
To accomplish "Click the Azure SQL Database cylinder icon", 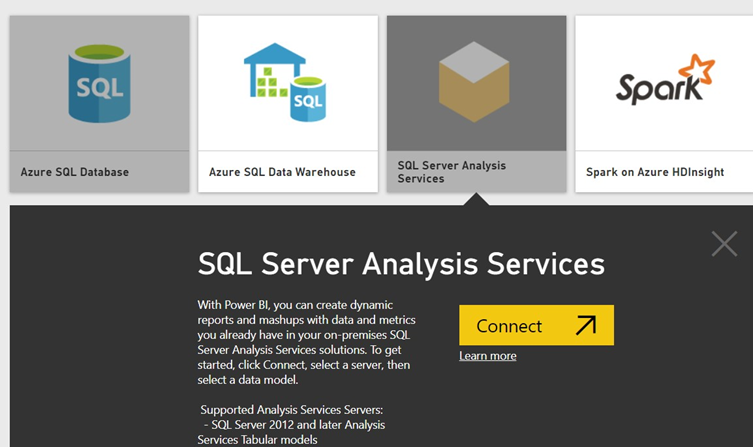I will 99,83.
